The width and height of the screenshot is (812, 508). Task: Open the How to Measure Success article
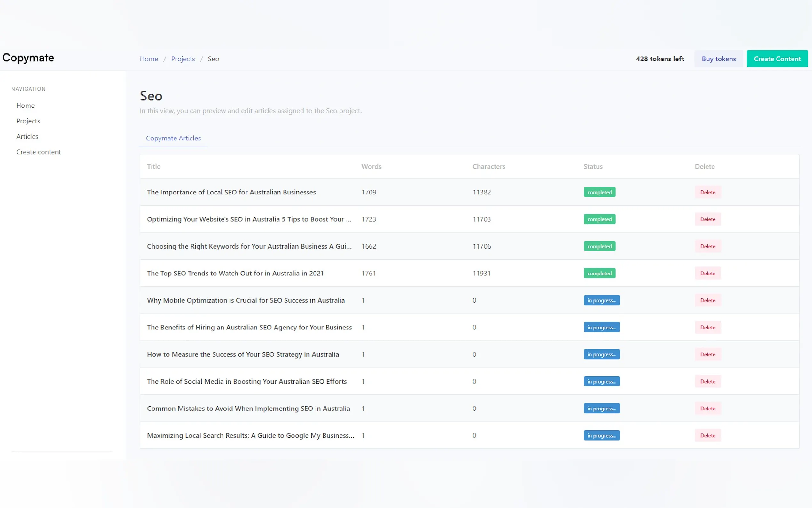(243, 354)
